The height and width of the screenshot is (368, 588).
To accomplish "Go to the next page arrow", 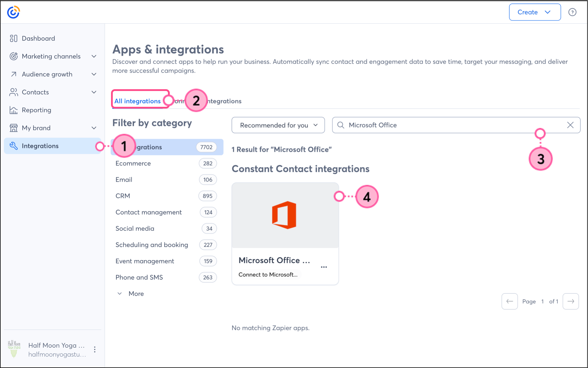I will tap(571, 301).
